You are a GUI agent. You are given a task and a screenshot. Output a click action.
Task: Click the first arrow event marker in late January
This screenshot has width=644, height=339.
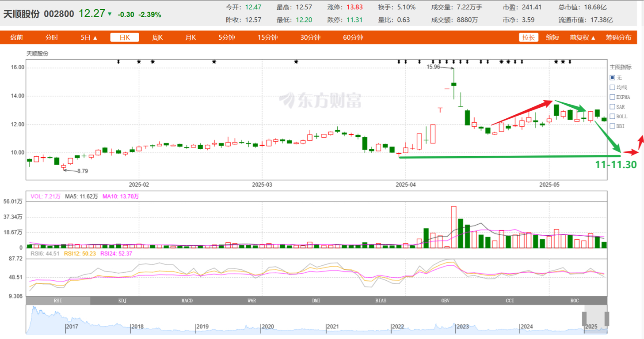(118, 62)
